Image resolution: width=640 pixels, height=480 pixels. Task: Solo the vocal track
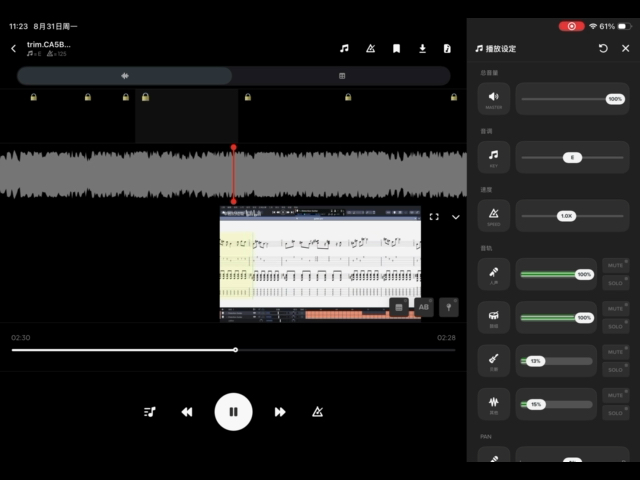pos(616,283)
